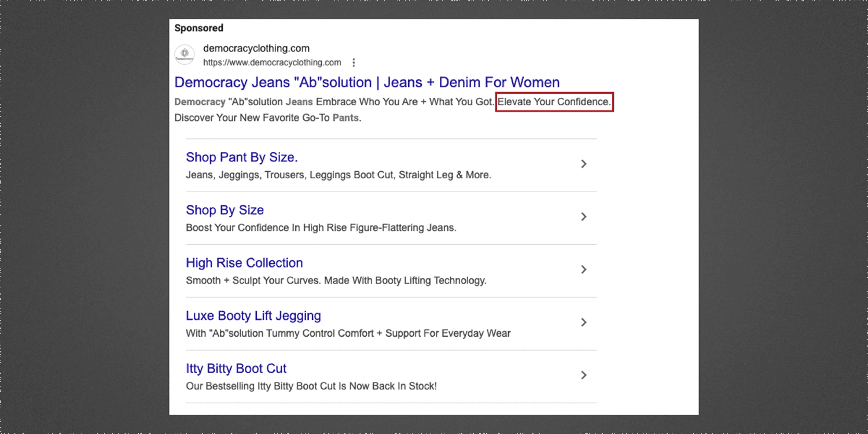
Task: Open the Shop Pant By Size. link
Action: tap(242, 157)
